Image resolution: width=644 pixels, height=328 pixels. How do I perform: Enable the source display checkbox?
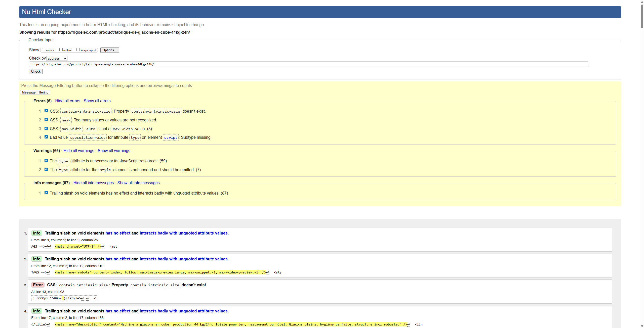pos(44,50)
